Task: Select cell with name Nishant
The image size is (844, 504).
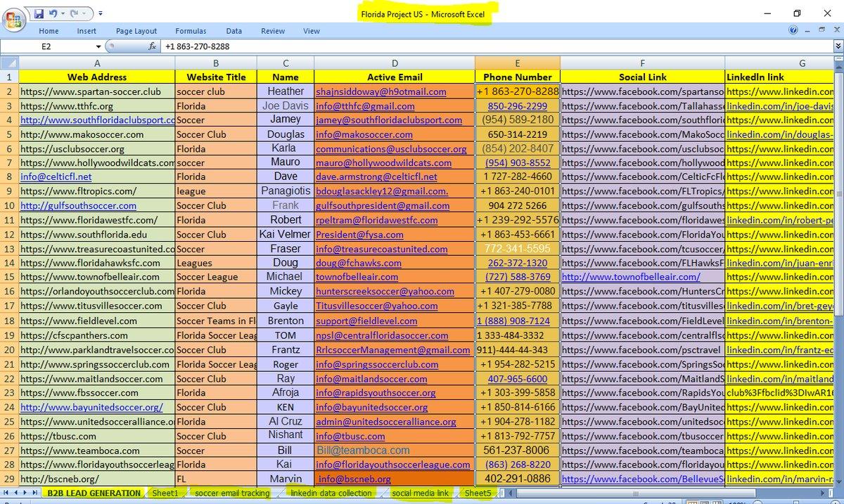Action: point(286,435)
